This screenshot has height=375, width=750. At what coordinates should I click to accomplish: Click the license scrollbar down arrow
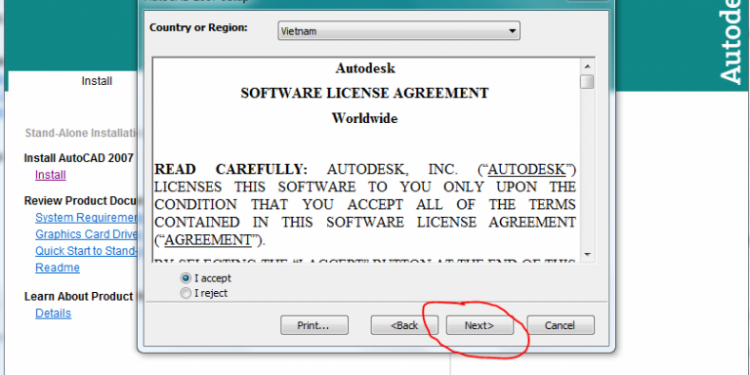click(x=587, y=254)
